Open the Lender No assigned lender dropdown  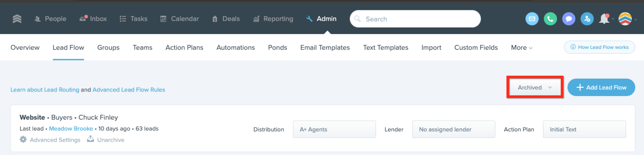coord(454,129)
